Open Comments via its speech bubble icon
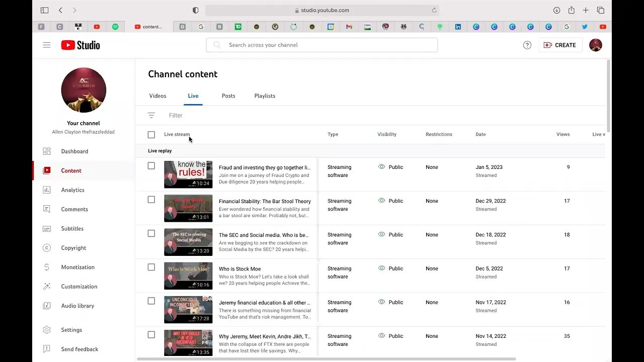Screen dimensions: 644x362 pyautogui.click(x=47, y=209)
